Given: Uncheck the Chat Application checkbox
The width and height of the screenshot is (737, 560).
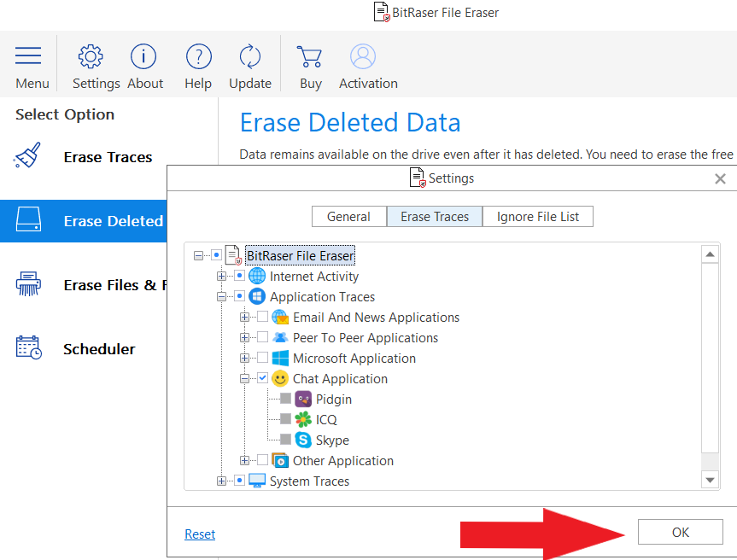Looking at the screenshot, I should pyautogui.click(x=262, y=377).
